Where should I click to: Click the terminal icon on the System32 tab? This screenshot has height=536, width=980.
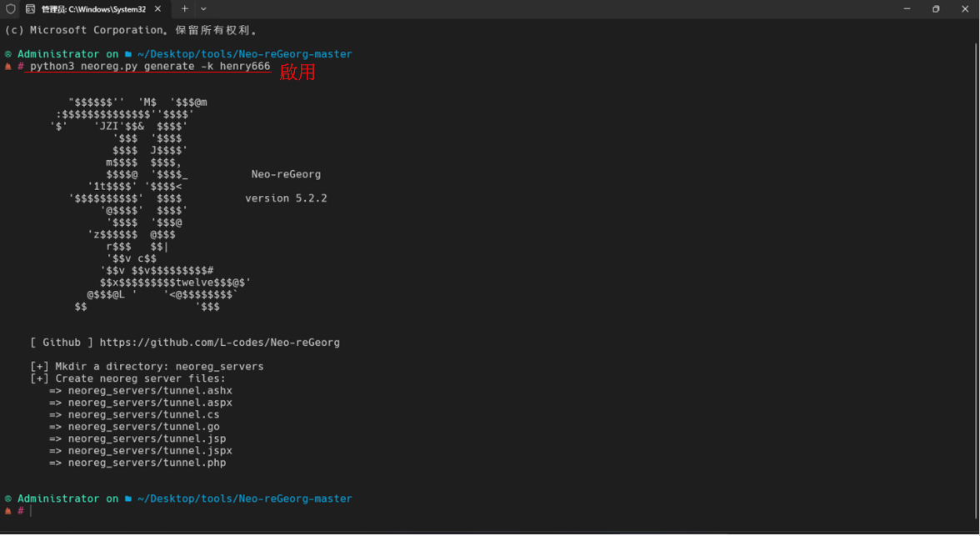(30, 9)
